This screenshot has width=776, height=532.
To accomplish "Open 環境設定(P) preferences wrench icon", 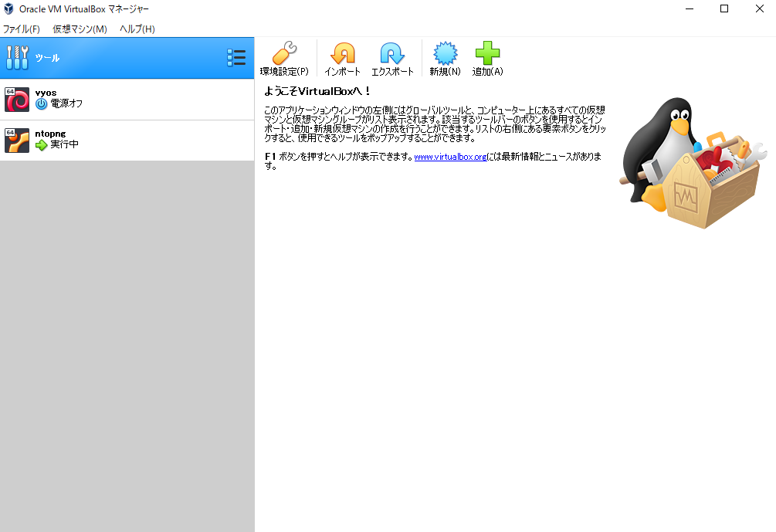I will (285, 53).
